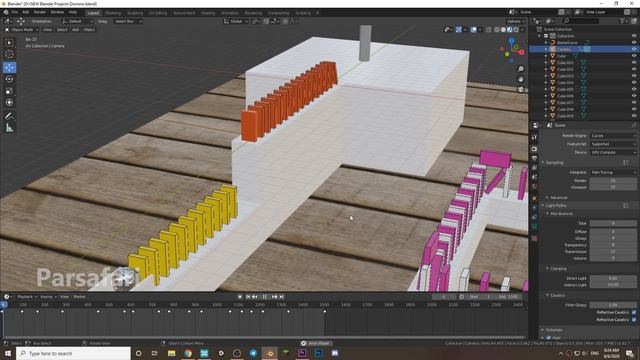Hide Cube.005 via its eye icon
The height and width of the screenshot is (360, 640).
[634, 89]
